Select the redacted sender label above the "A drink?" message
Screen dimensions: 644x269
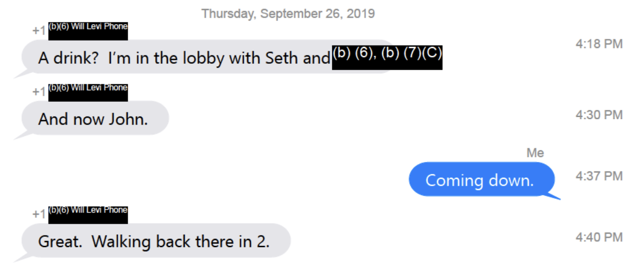(x=88, y=30)
